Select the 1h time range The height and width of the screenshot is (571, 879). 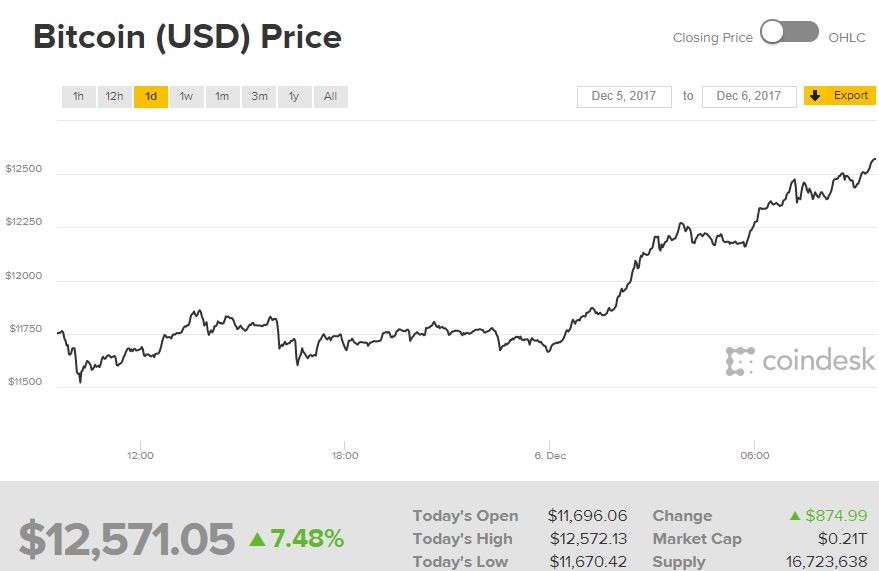(x=78, y=97)
